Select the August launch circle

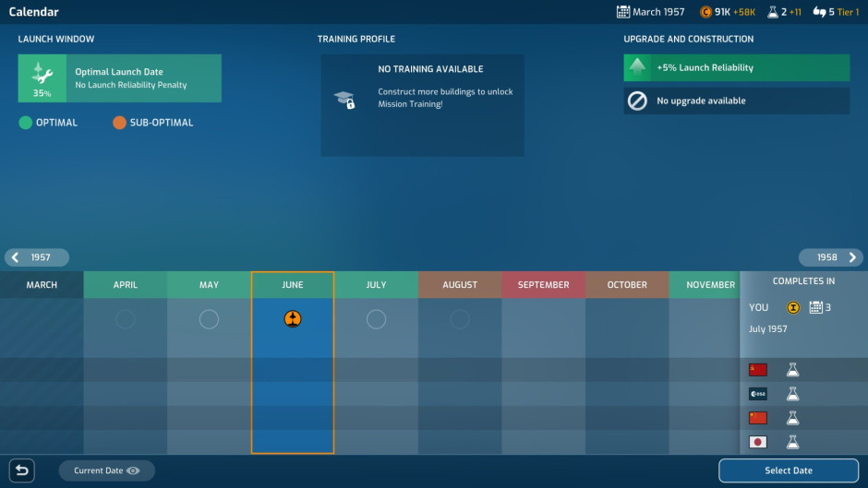coord(460,319)
